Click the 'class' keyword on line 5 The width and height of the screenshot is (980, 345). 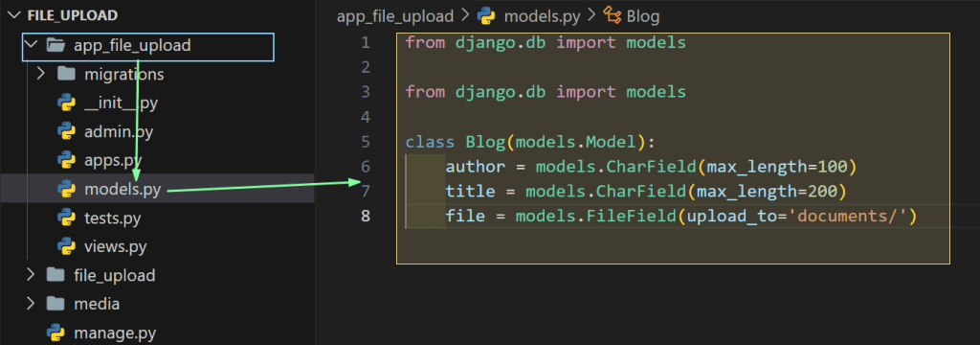click(x=430, y=142)
